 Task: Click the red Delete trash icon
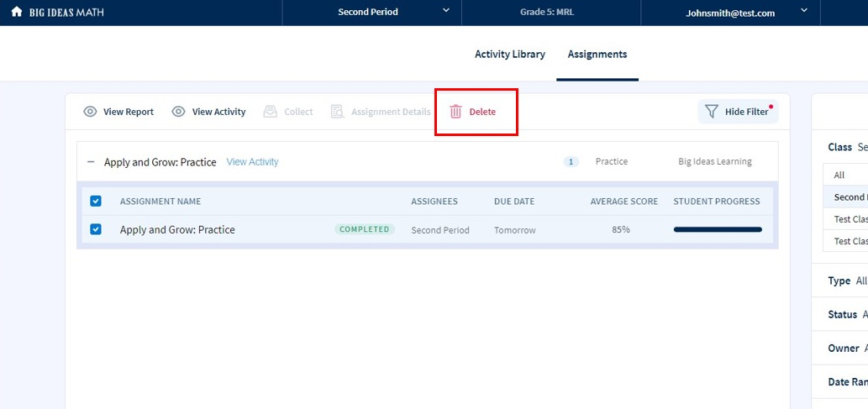coord(455,112)
